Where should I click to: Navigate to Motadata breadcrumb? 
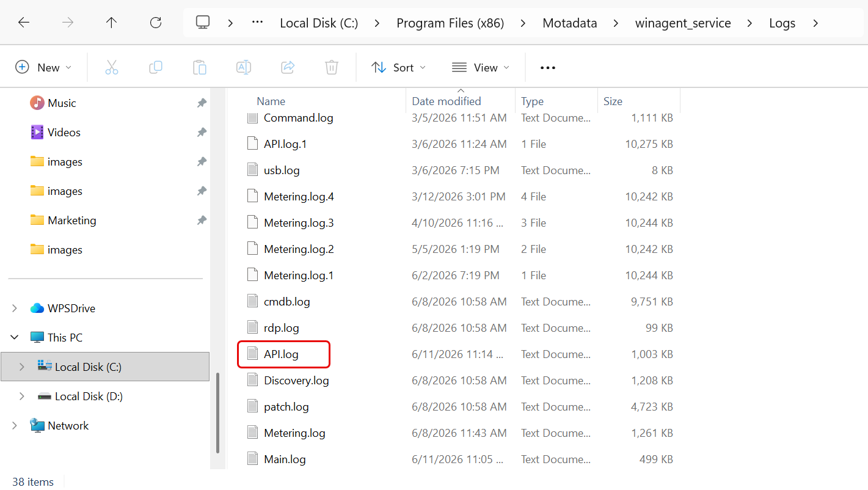click(570, 23)
